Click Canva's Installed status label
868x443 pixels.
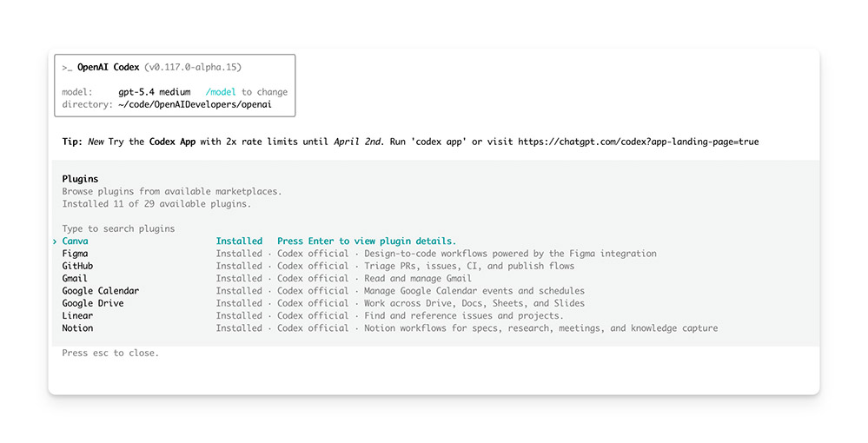point(239,241)
